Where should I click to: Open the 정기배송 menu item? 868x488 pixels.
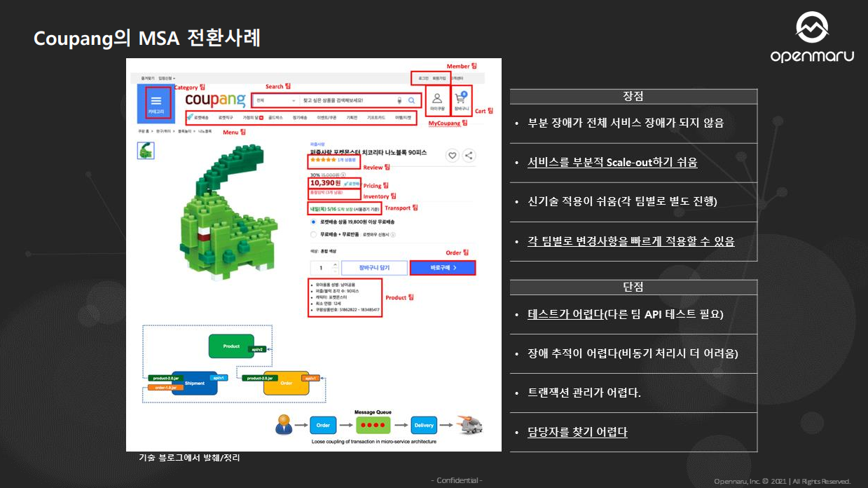point(300,118)
